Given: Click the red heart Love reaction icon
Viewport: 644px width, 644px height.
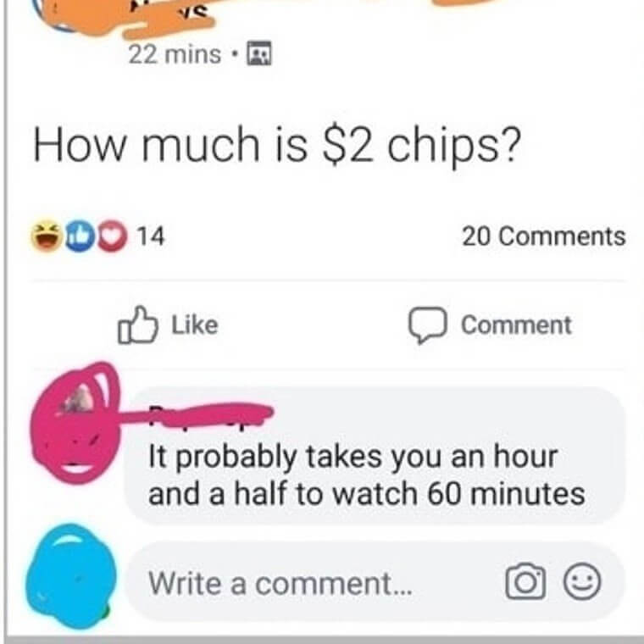Looking at the screenshot, I should point(112,236).
